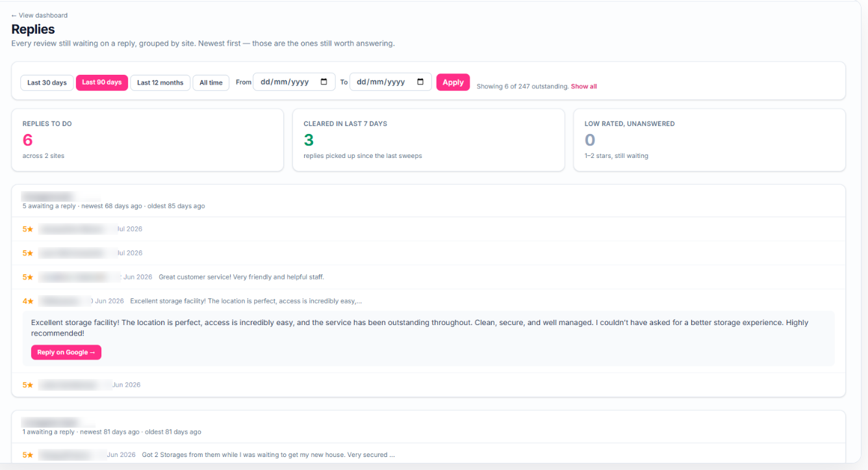This screenshot has width=868, height=470.
Task: Open the To date calendar picker icon
Action: coord(420,82)
